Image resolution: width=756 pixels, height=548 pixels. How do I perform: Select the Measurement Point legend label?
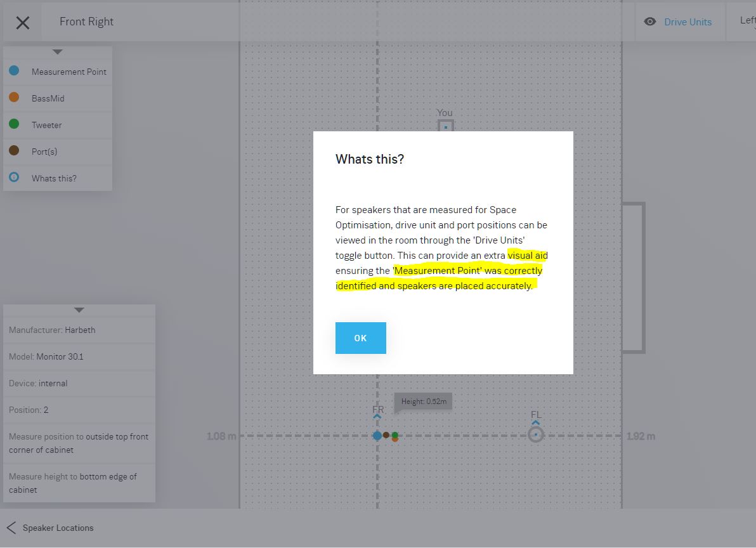coord(69,72)
